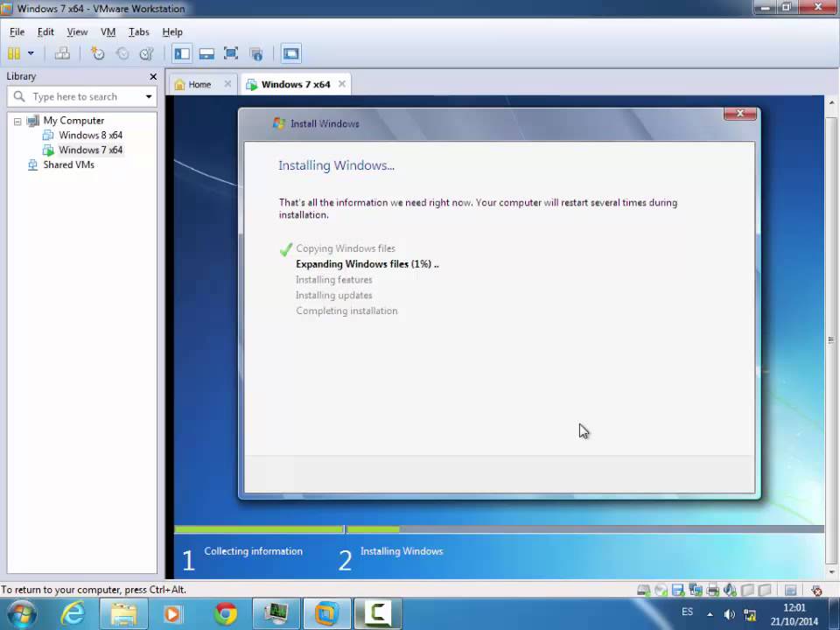Click the library search field
This screenshot has width=840, height=630.
coord(80,97)
